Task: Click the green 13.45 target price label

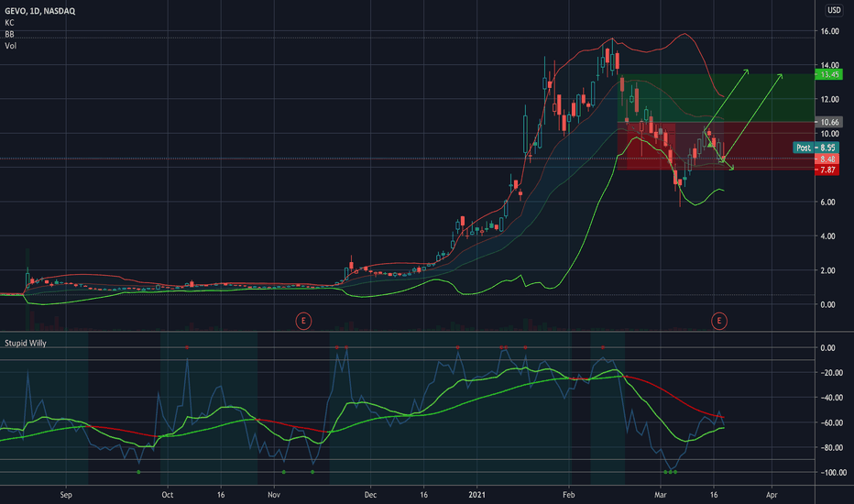Action: (829, 74)
